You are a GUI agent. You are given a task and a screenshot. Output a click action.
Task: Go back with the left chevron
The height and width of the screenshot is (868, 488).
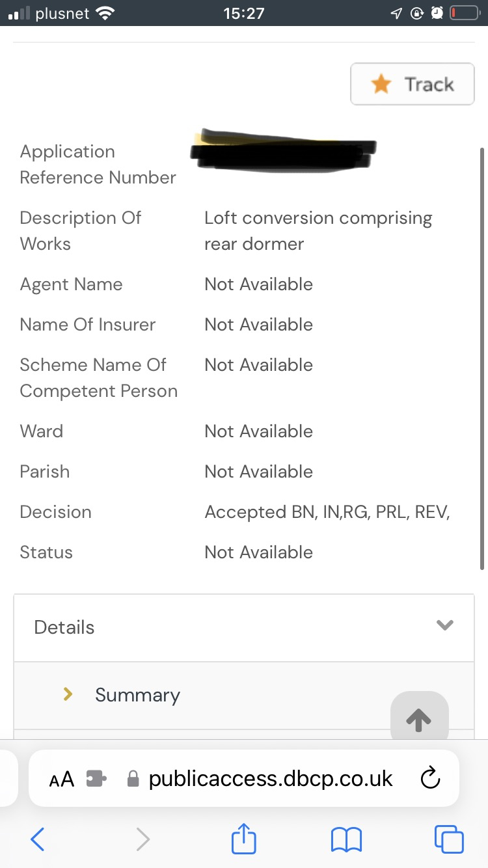click(x=38, y=839)
